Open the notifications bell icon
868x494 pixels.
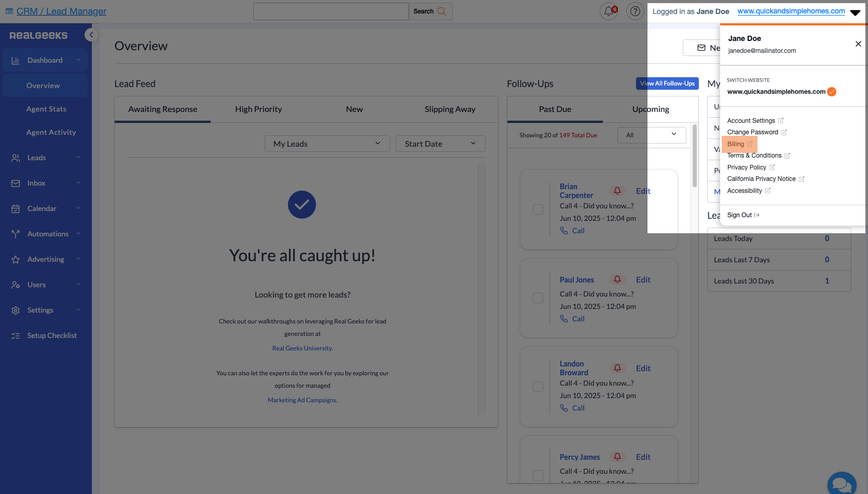click(x=609, y=11)
